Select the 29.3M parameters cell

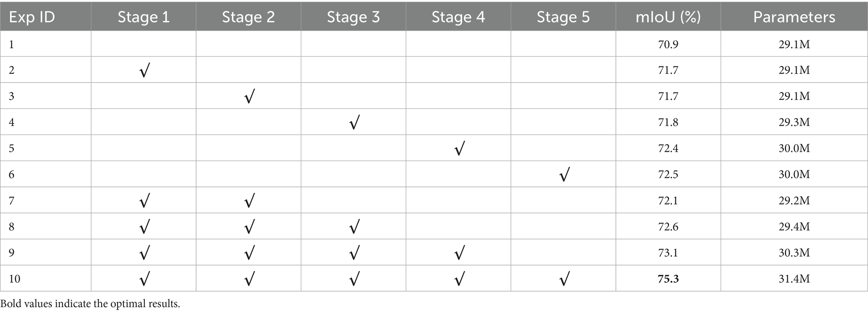(x=794, y=122)
